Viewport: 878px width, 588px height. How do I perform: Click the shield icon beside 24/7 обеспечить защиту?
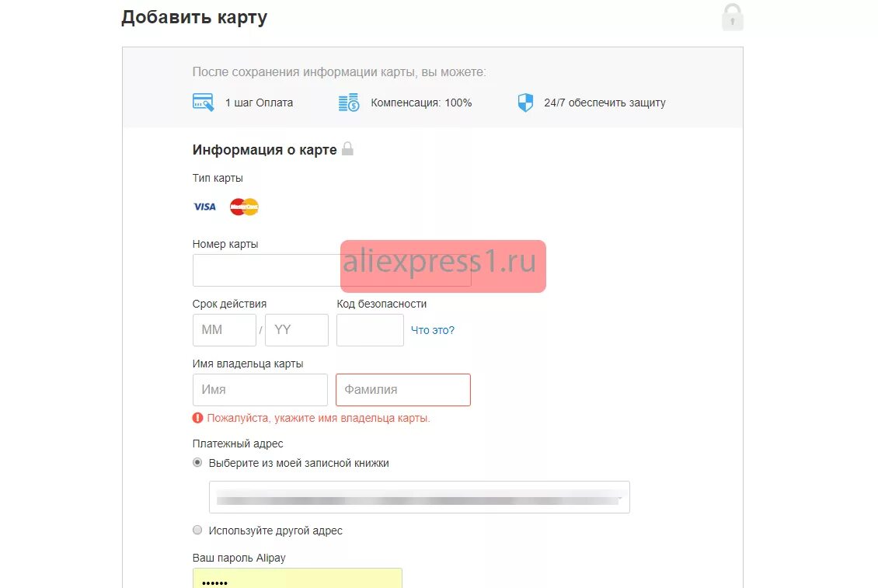[x=525, y=103]
